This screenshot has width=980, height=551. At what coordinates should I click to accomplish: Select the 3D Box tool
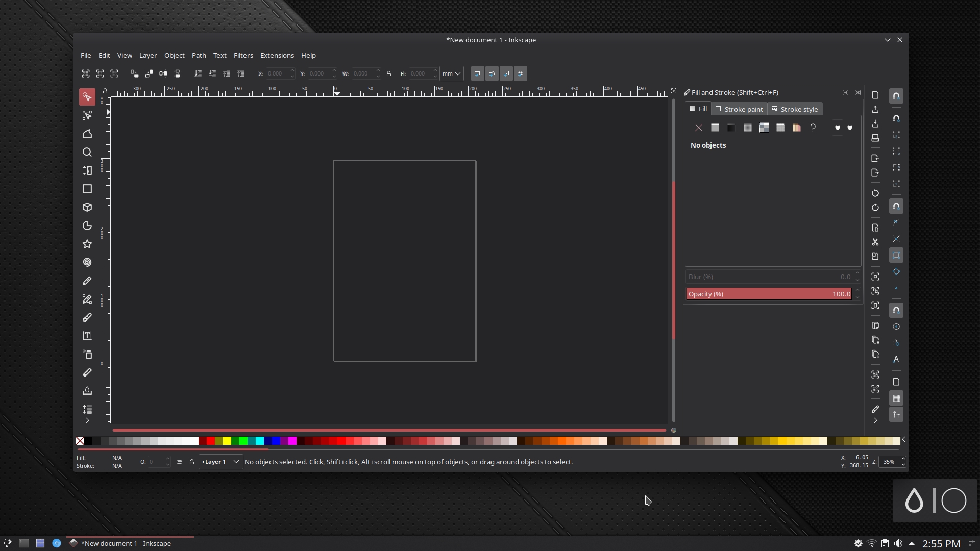pos(87,208)
